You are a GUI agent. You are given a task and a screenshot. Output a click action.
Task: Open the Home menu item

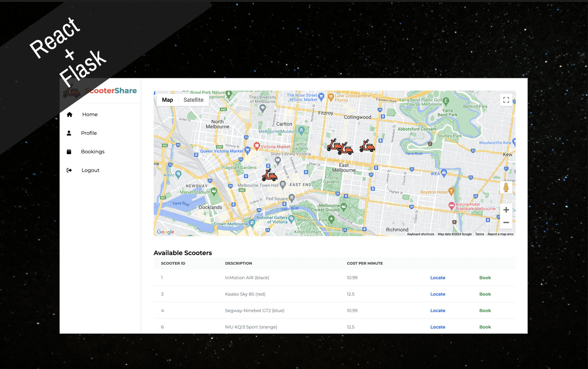(x=90, y=114)
